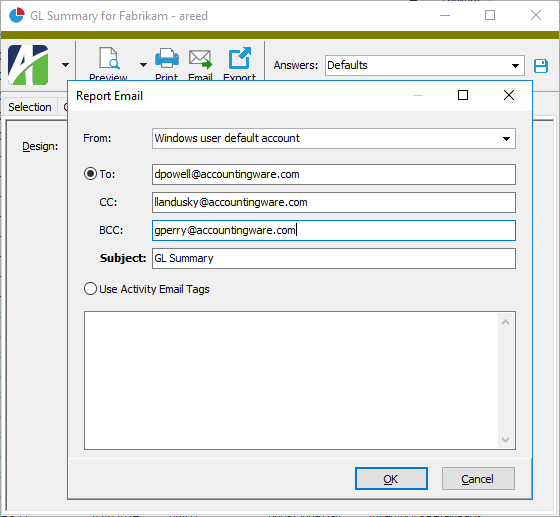Click the save answers disk icon
The width and height of the screenshot is (560, 517).
(541, 66)
